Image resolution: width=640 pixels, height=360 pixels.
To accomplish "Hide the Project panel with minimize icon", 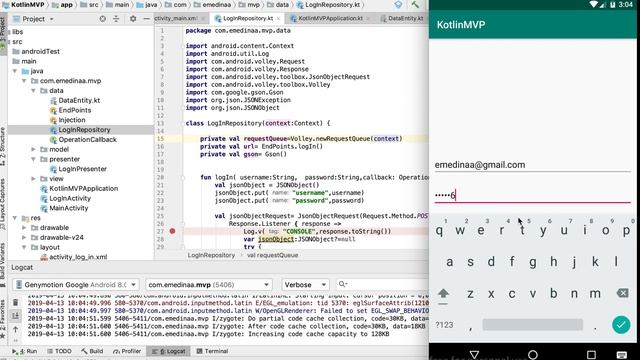I will coord(147,19).
